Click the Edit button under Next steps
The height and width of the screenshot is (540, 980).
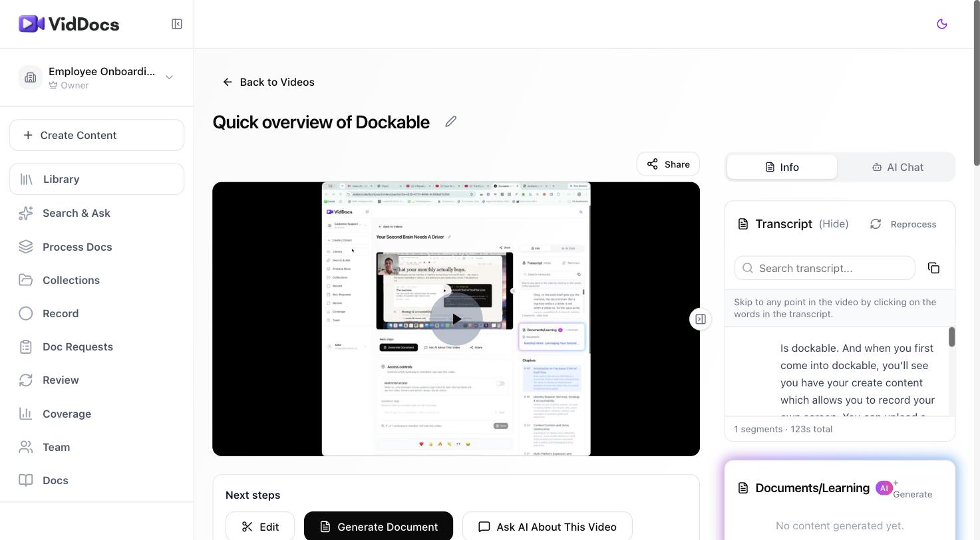[x=260, y=527]
